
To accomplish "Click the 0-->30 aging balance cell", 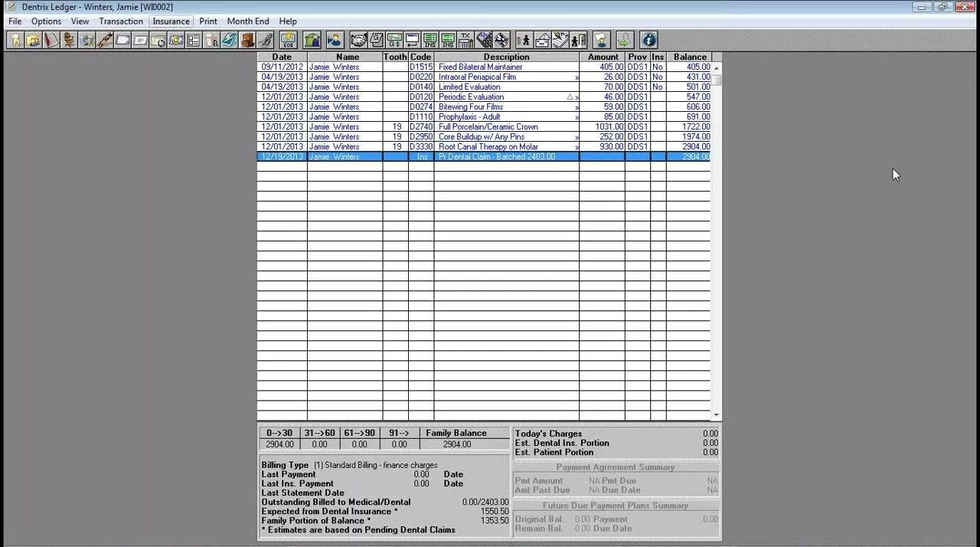I will point(279,444).
